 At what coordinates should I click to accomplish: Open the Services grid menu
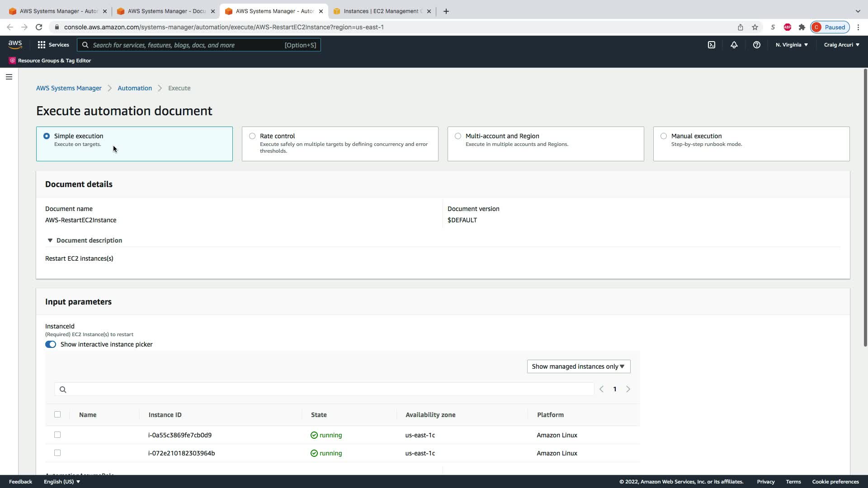coord(53,45)
